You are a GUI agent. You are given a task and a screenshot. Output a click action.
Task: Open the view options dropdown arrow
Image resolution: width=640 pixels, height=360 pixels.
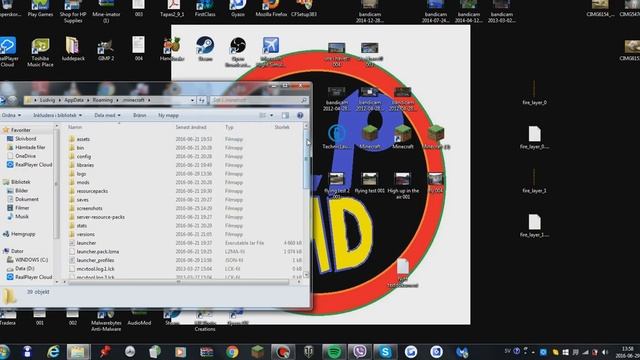point(272,116)
